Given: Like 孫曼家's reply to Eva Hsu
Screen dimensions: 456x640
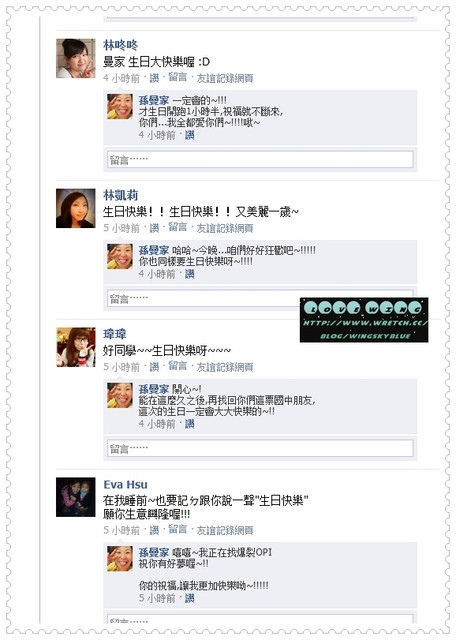Looking at the screenshot, I should [189, 598].
